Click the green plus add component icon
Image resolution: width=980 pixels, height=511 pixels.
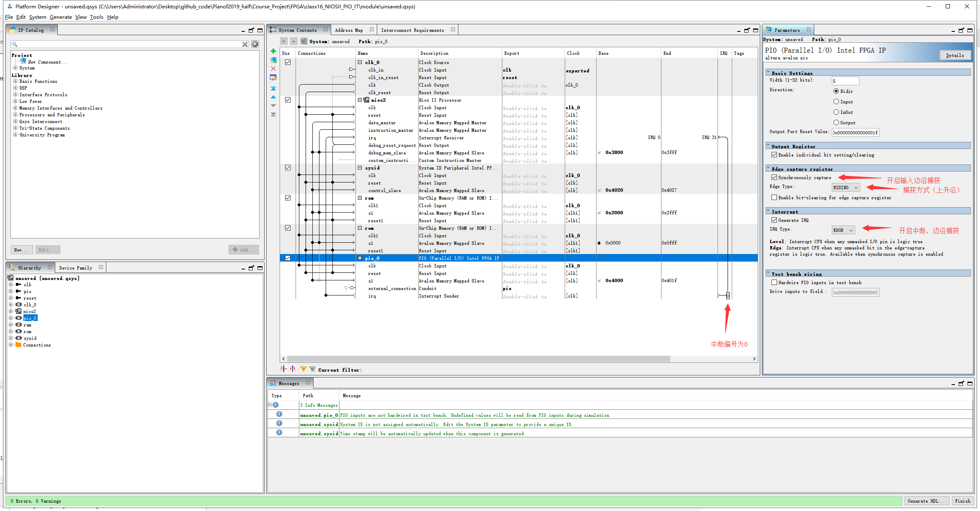[273, 51]
